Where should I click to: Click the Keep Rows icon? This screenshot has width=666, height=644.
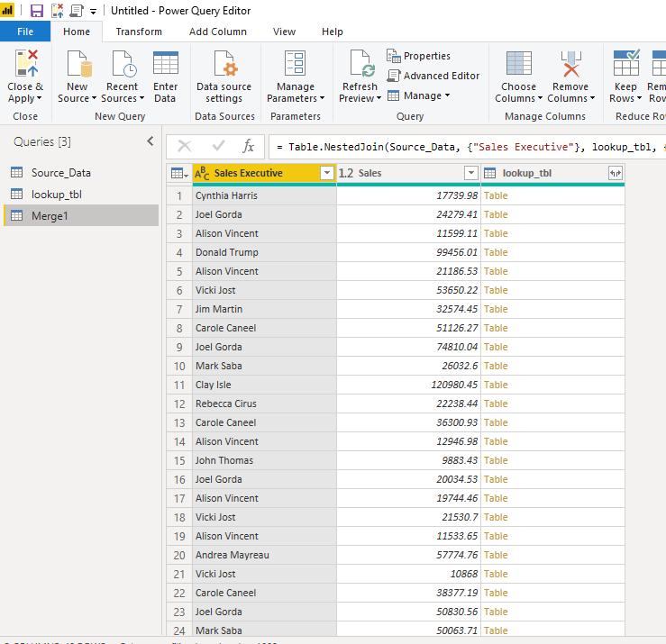click(626, 63)
